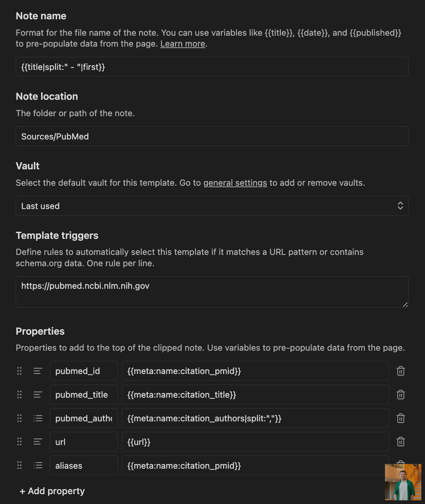The image size is (425, 504).
Task: Open type selector icon for aliases property
Action: tap(38, 465)
